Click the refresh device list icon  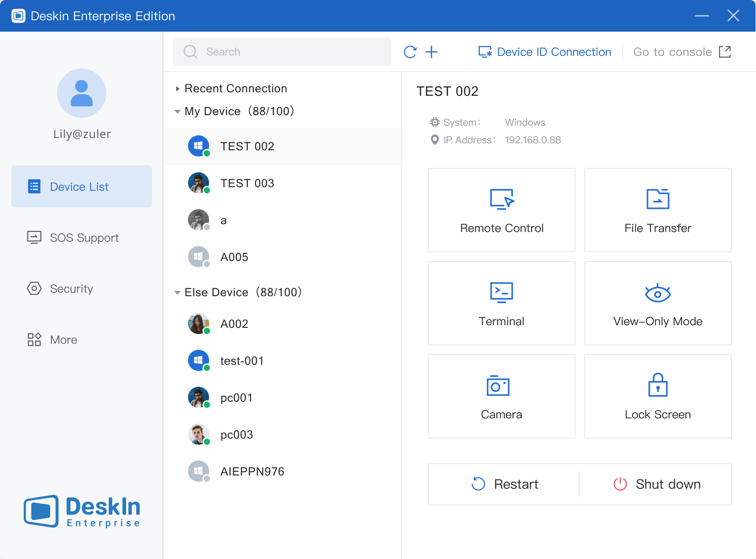410,52
